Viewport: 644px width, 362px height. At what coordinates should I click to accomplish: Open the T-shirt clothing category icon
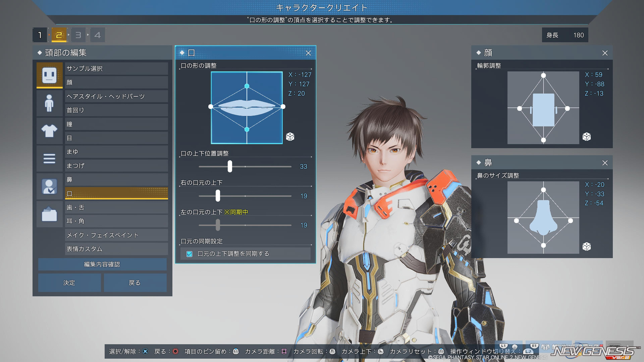[x=49, y=131]
